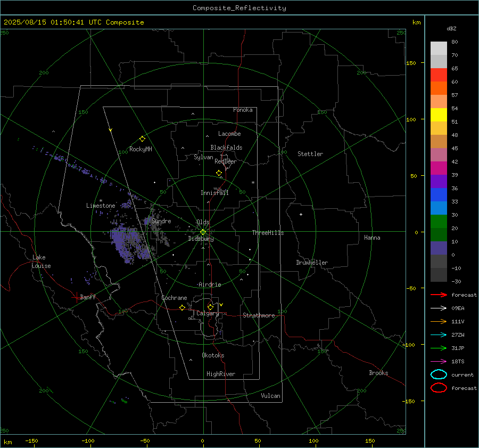Screen dimensions: 479x448
Task: Click the Composite_Reflectivity title
Action: [240, 8]
